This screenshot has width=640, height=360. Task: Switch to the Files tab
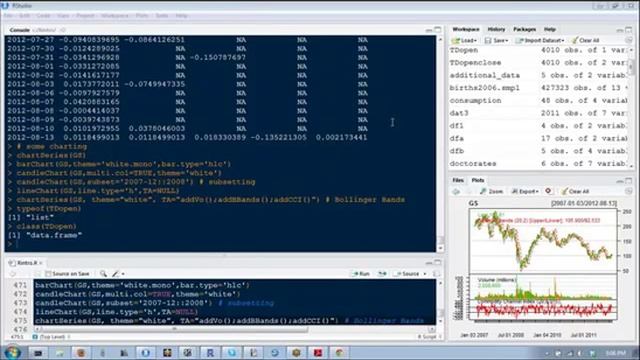pyautogui.click(x=458, y=180)
